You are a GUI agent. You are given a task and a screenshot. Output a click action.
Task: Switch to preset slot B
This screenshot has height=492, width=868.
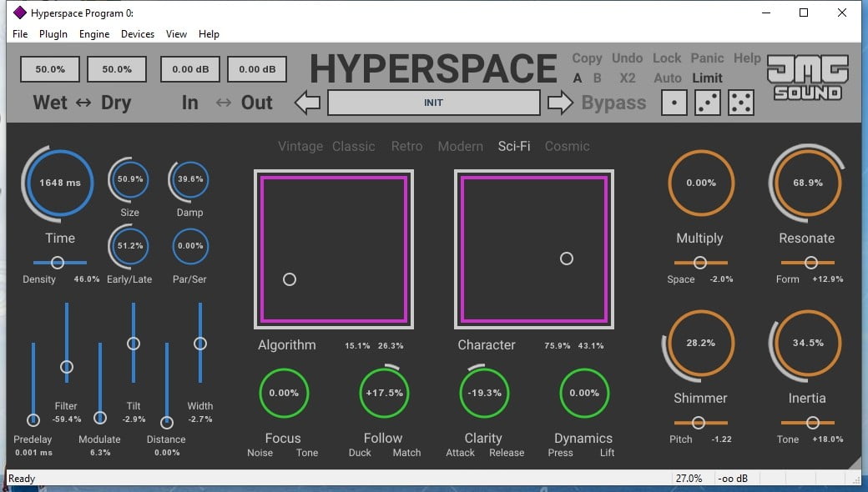(x=598, y=78)
